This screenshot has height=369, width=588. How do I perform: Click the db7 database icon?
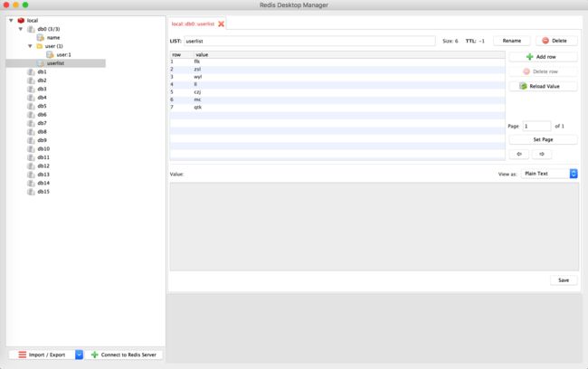point(31,123)
